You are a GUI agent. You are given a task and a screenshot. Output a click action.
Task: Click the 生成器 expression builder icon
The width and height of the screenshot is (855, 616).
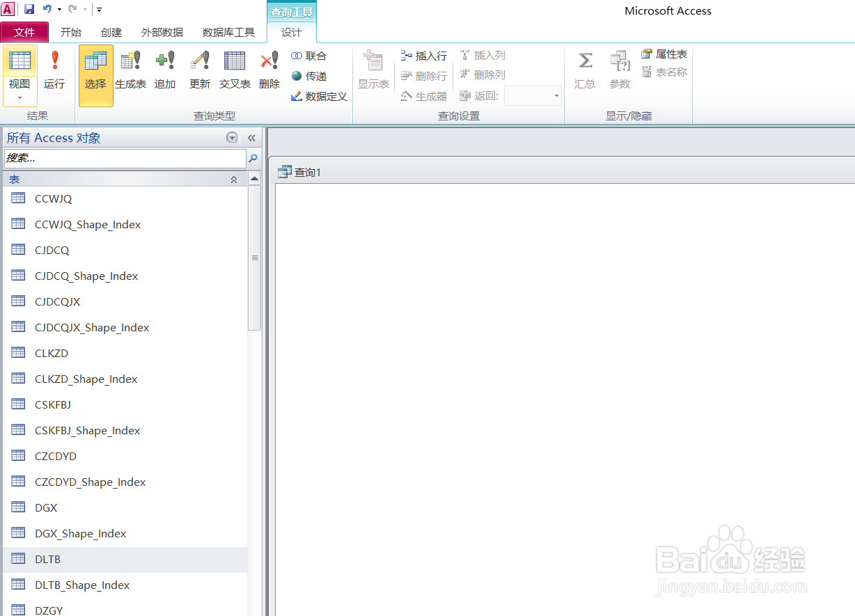coord(424,95)
